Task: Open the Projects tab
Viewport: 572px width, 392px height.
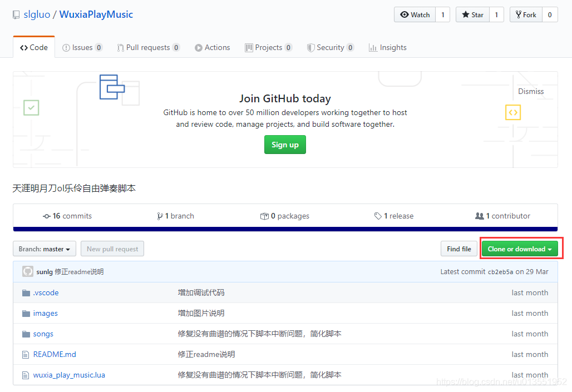Action: click(269, 47)
